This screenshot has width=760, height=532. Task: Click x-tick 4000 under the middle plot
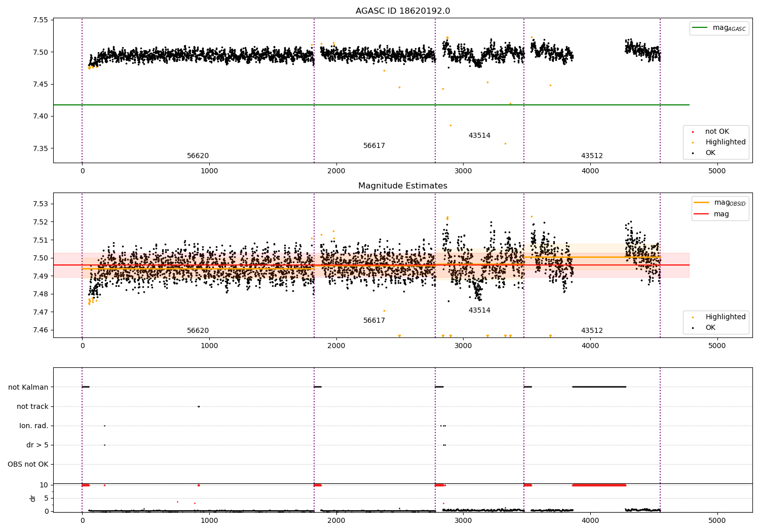click(x=590, y=346)
